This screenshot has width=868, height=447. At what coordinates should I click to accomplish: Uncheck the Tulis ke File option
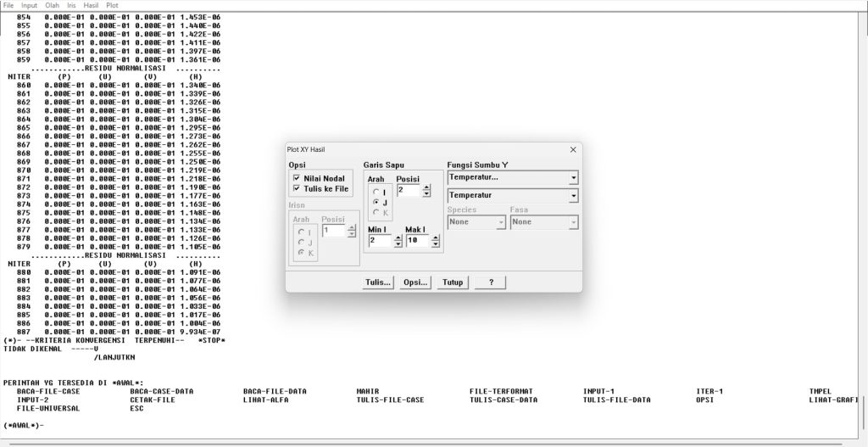coord(296,189)
